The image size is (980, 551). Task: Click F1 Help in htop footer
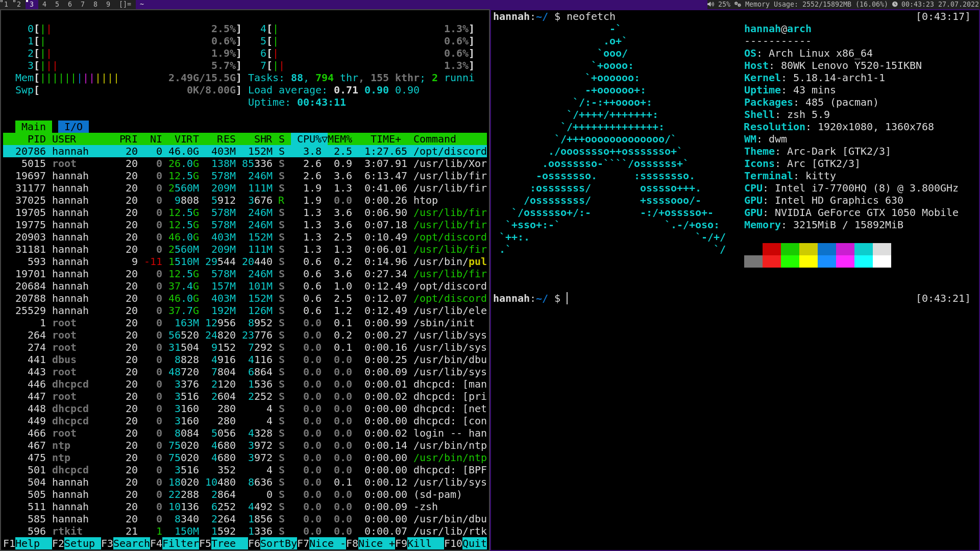[28, 543]
